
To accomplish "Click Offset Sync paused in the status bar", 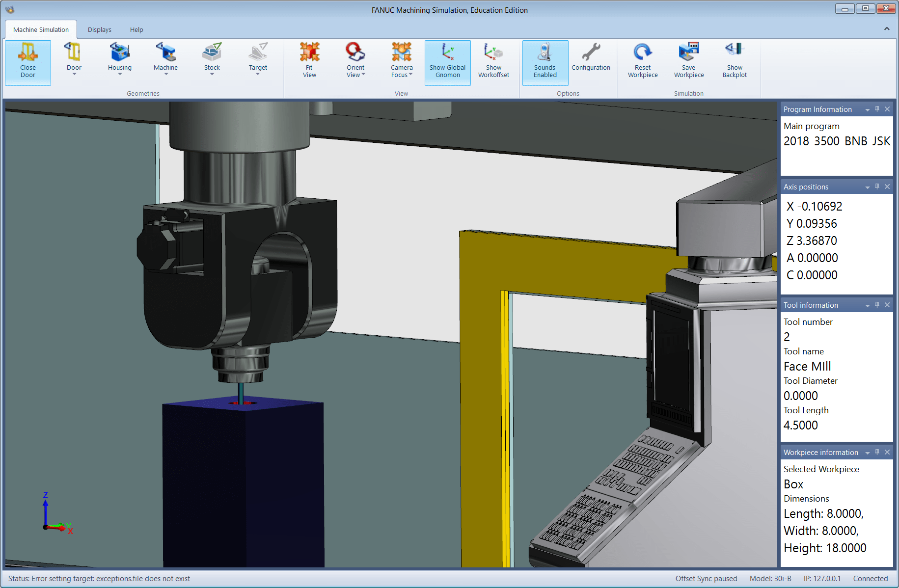I will (706, 579).
